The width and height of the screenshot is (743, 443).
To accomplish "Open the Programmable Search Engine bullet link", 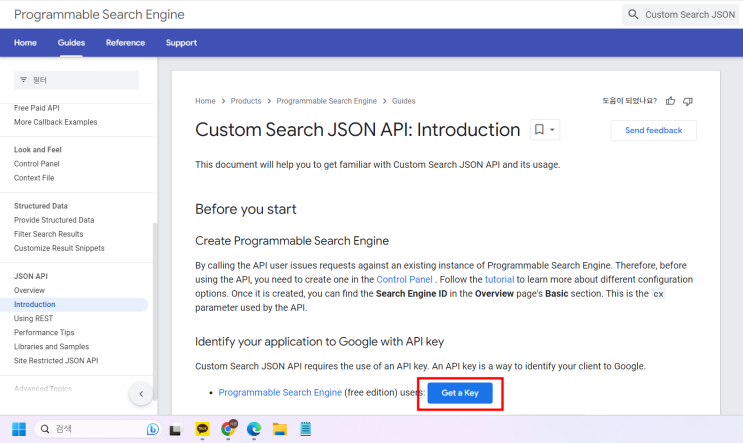I will click(x=280, y=392).
